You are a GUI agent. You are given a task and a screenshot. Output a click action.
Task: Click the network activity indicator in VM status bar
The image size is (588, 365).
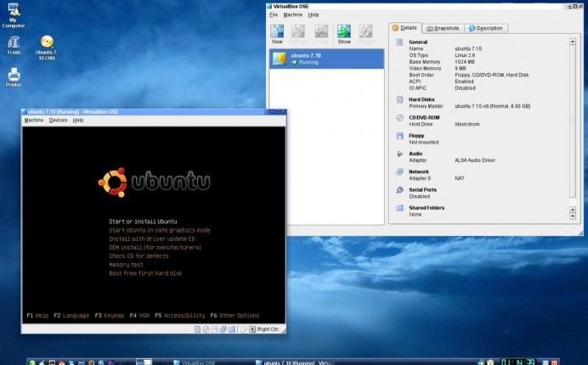(x=223, y=329)
